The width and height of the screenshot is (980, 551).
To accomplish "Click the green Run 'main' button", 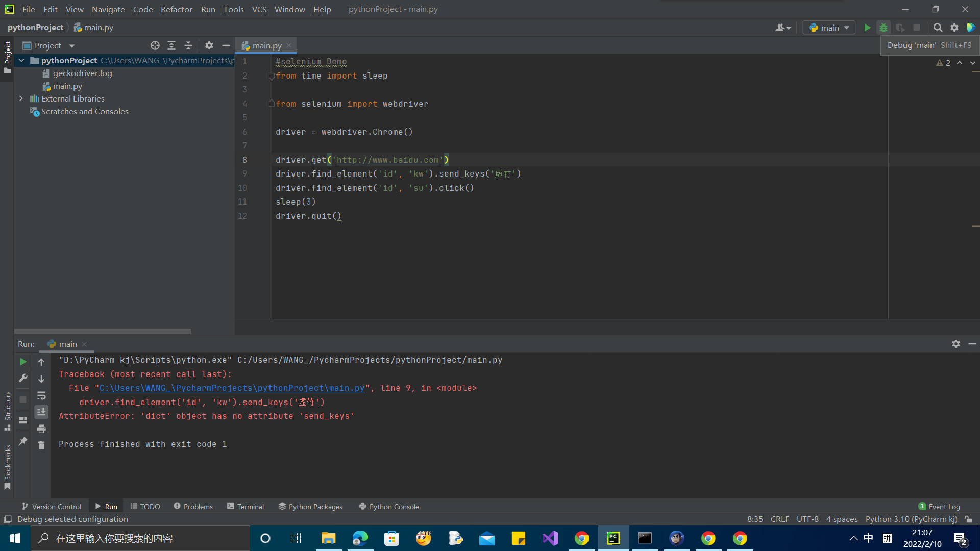I will 867,28.
